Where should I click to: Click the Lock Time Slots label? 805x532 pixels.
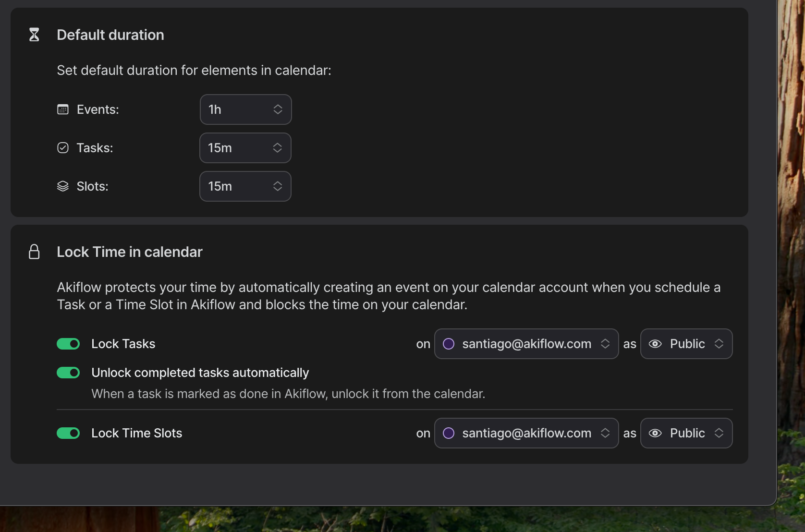[x=137, y=433]
